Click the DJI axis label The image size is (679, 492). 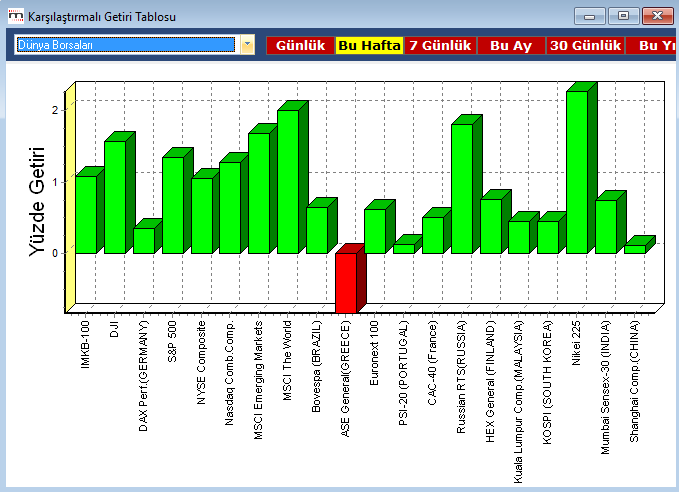point(114,329)
